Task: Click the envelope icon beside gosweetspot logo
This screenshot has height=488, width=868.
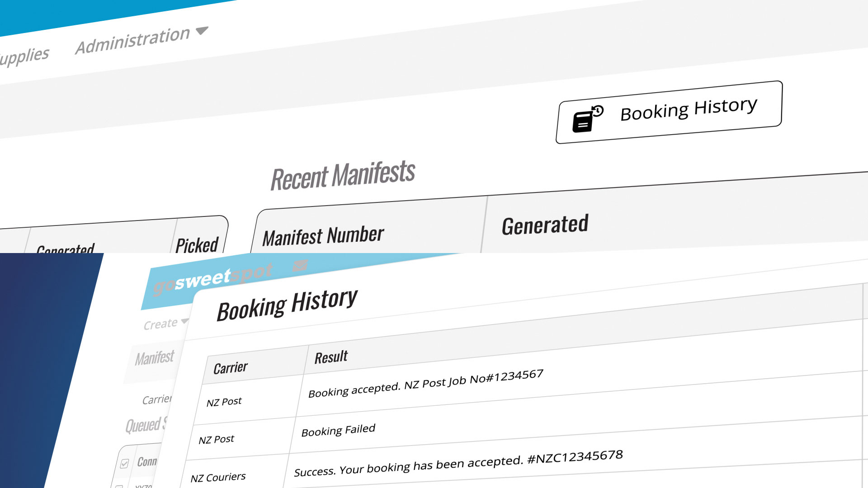Action: point(300,265)
